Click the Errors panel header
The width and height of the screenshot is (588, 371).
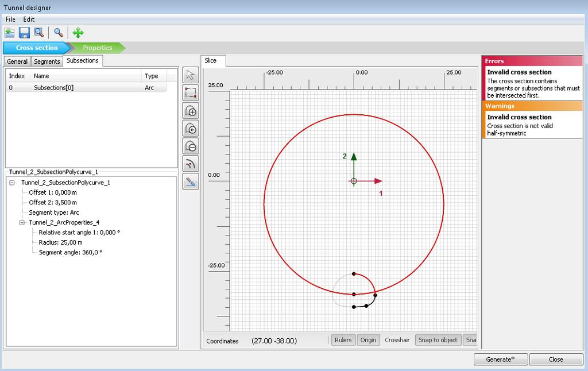click(x=532, y=61)
